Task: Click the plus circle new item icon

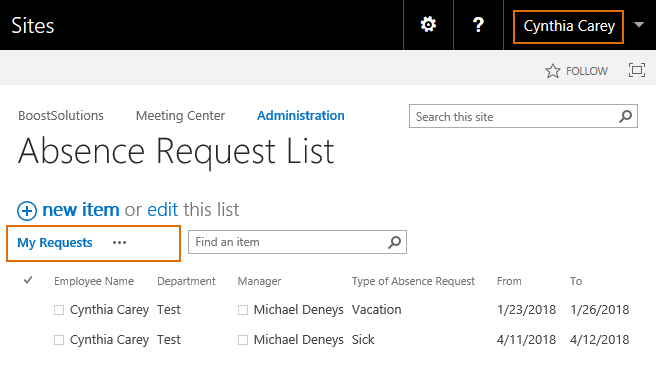Action: point(27,210)
